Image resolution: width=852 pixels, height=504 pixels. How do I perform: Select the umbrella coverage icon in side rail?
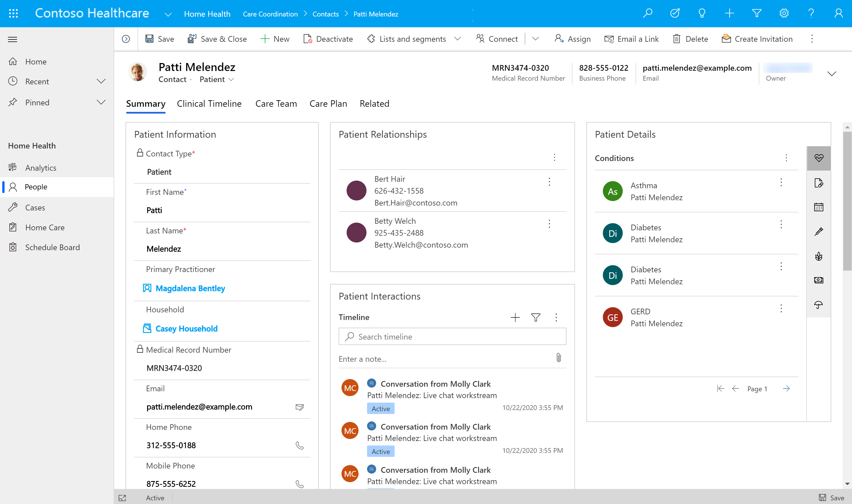pyautogui.click(x=819, y=305)
